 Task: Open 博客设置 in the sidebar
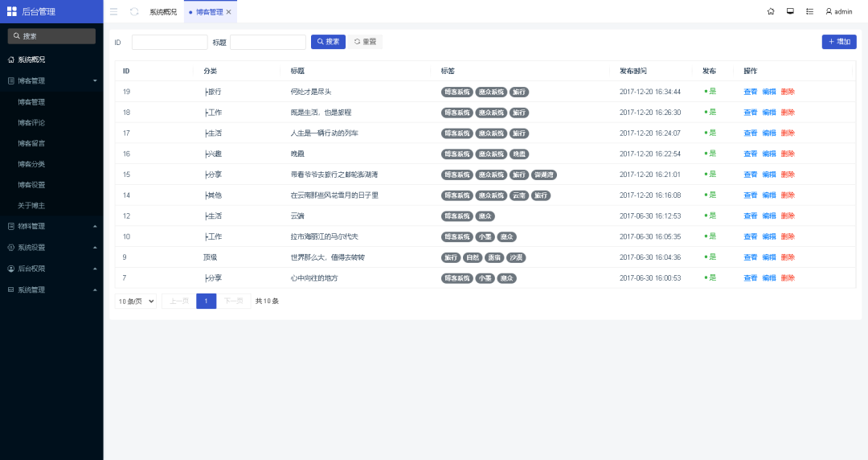pos(51,184)
